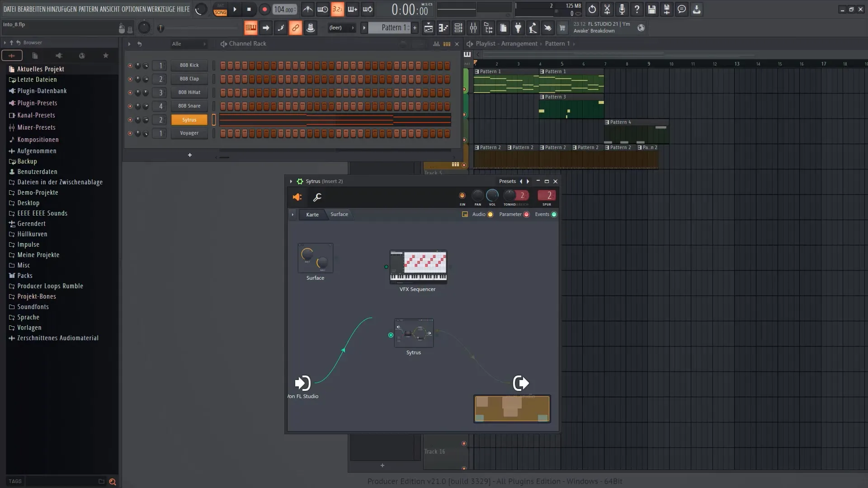This screenshot has width=868, height=488.
Task: Switch to the Surface tab in Patcher
Action: (x=339, y=214)
